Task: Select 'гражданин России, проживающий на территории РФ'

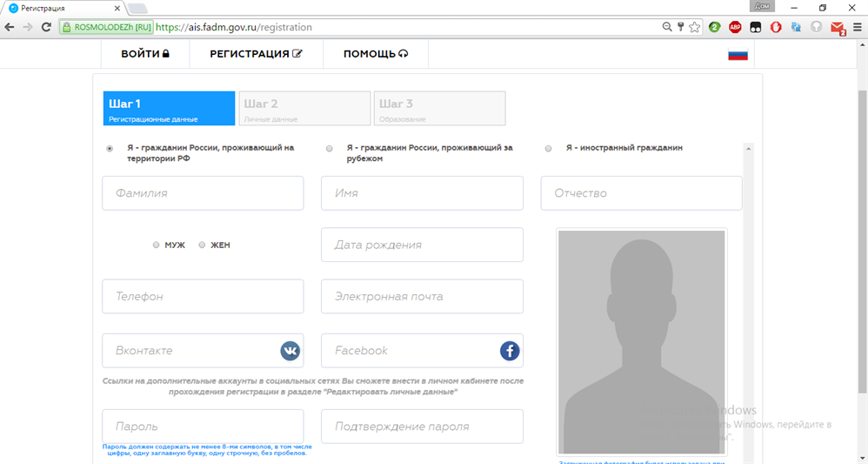Action: coord(110,149)
